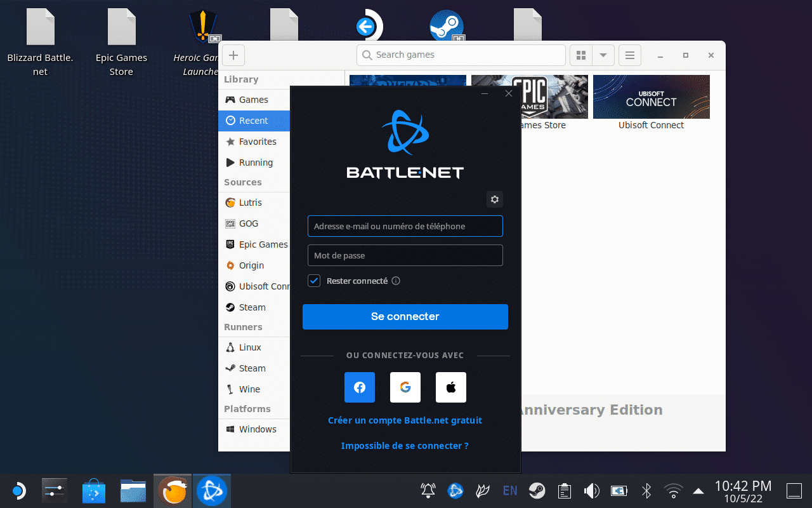This screenshot has height=508, width=812.
Task: Click the Se connecter button
Action: coord(405,317)
